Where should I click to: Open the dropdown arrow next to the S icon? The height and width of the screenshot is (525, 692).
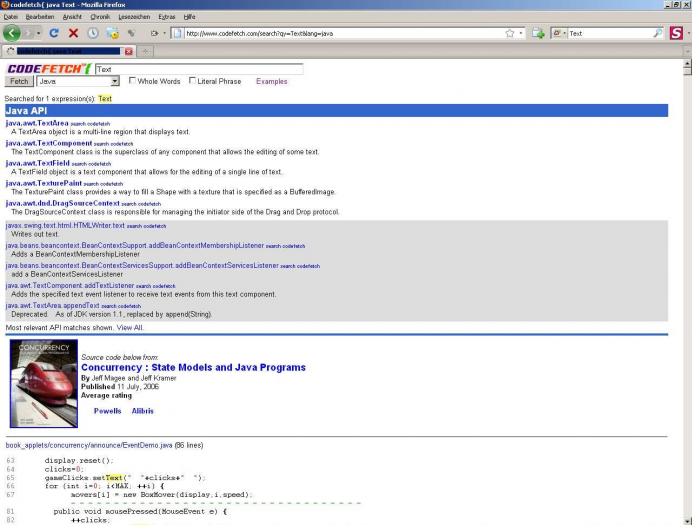pos(688,33)
